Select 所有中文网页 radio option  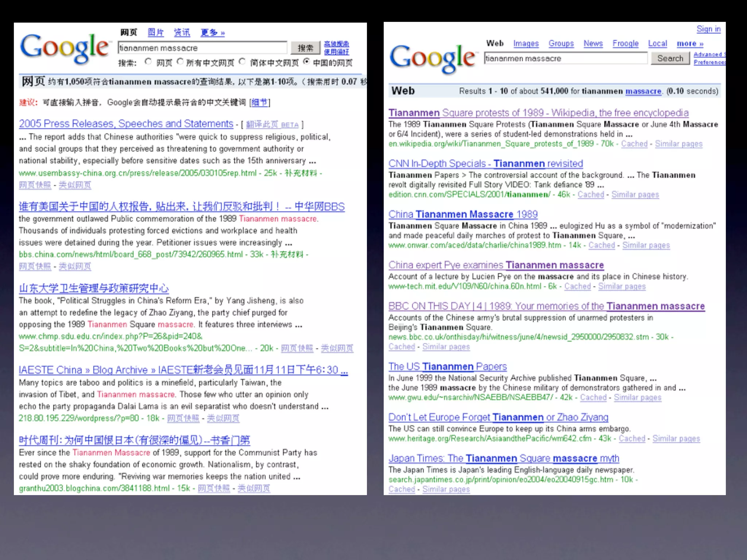click(180, 62)
